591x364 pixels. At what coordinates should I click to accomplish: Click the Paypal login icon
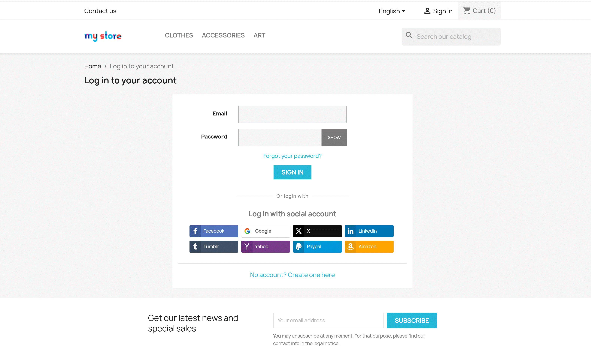[x=299, y=246]
